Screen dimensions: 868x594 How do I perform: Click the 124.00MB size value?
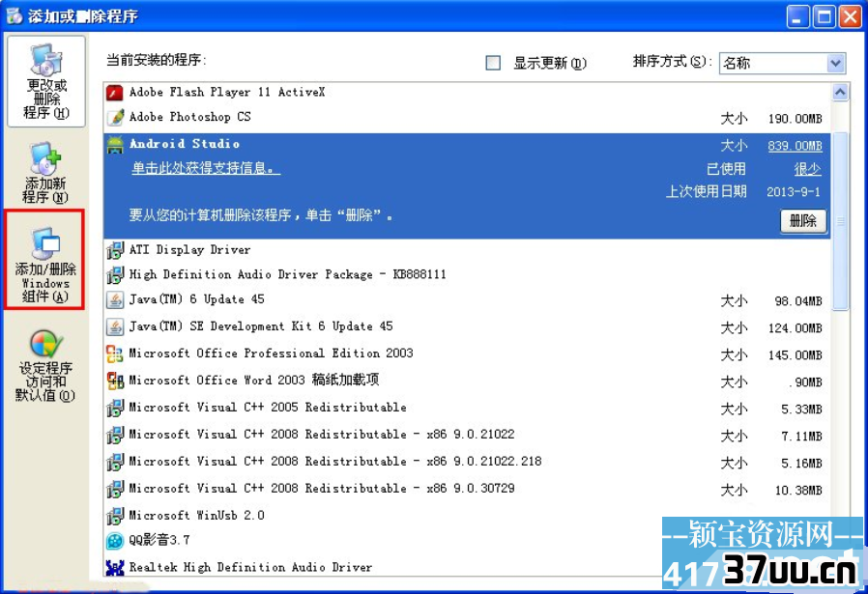point(795,328)
